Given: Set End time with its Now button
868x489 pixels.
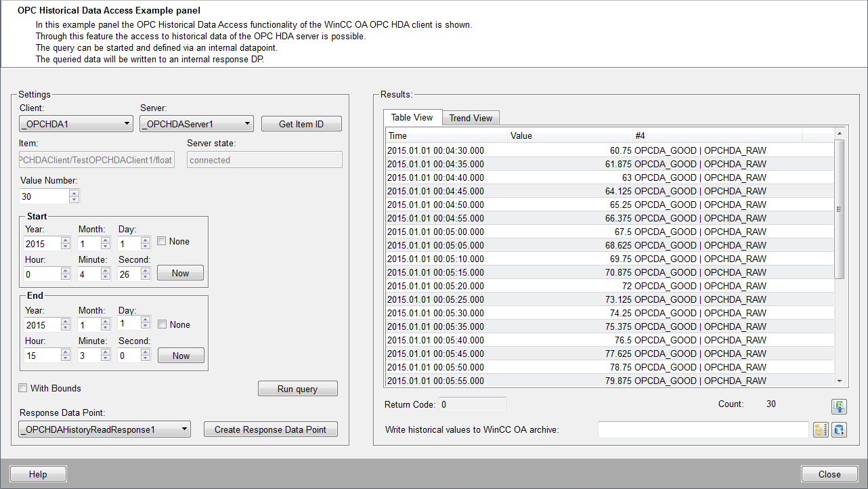Looking at the screenshot, I should pos(181,356).
